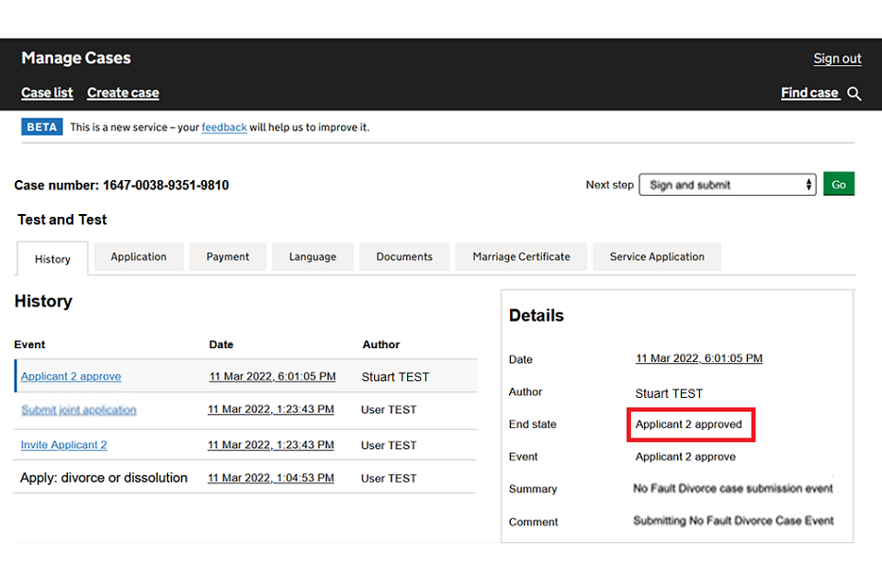Switch to Service Application tab
This screenshot has width=882, height=588.
657,257
